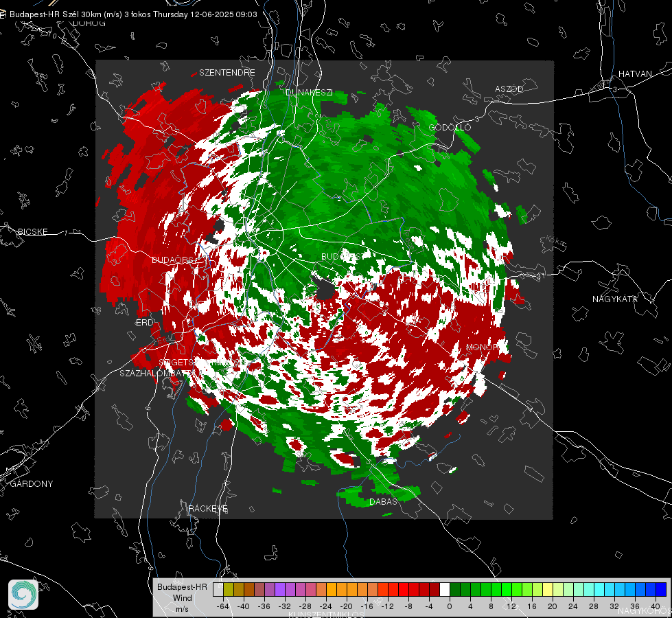
Task: Select the ASZOD label on the map
Action: [509, 89]
